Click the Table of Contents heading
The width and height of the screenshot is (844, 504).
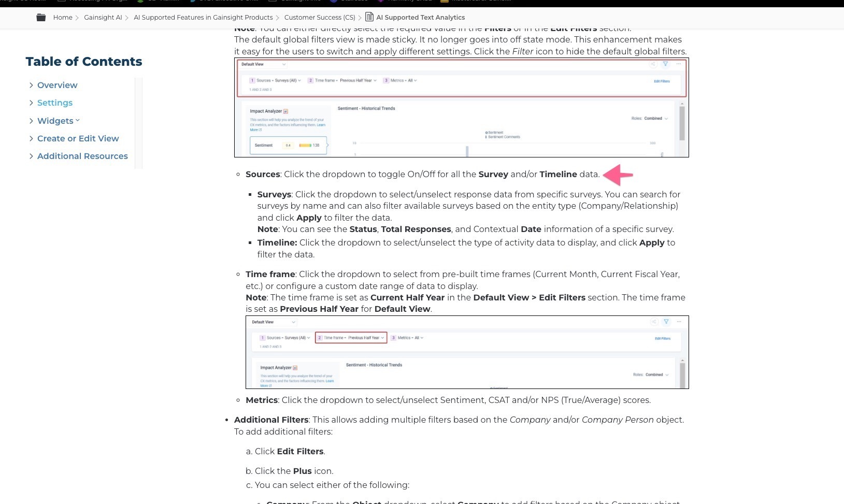(x=84, y=62)
